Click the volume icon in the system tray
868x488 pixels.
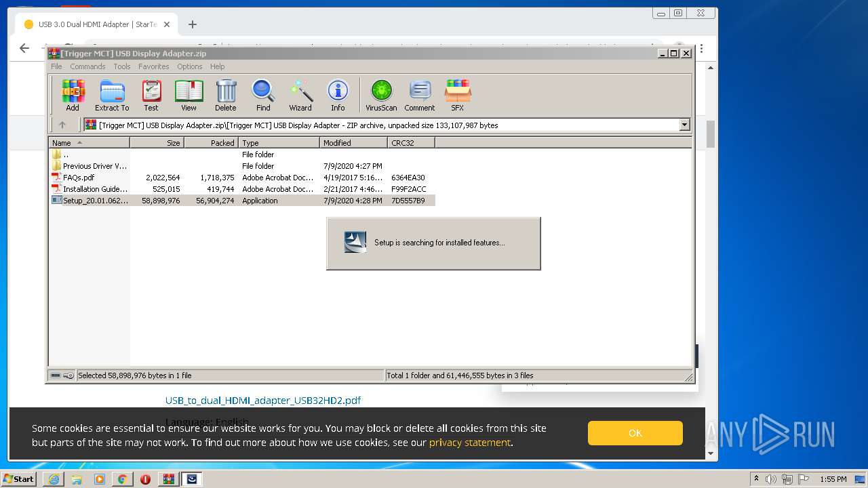(x=771, y=479)
